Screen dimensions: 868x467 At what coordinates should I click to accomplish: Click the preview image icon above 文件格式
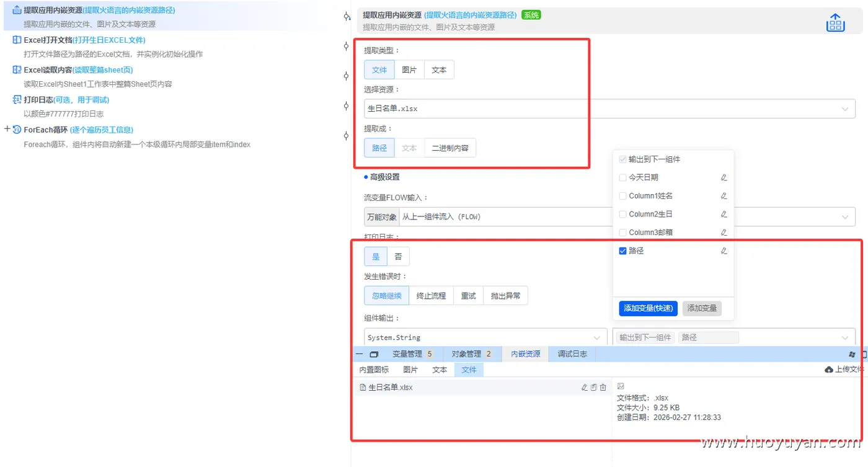tap(621, 386)
